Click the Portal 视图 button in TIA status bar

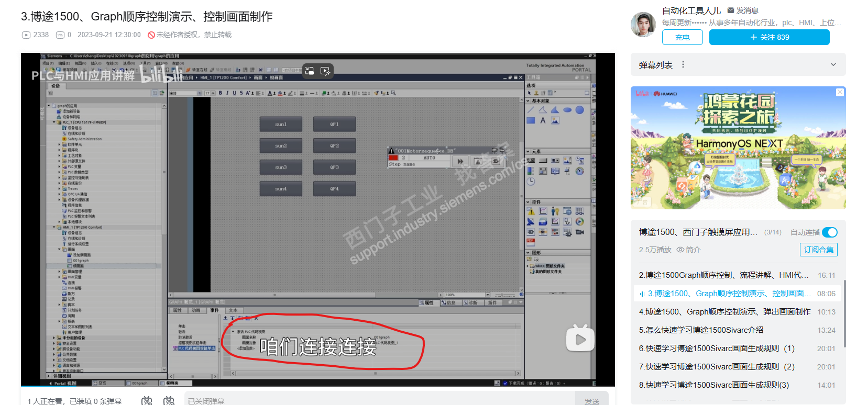pos(62,384)
